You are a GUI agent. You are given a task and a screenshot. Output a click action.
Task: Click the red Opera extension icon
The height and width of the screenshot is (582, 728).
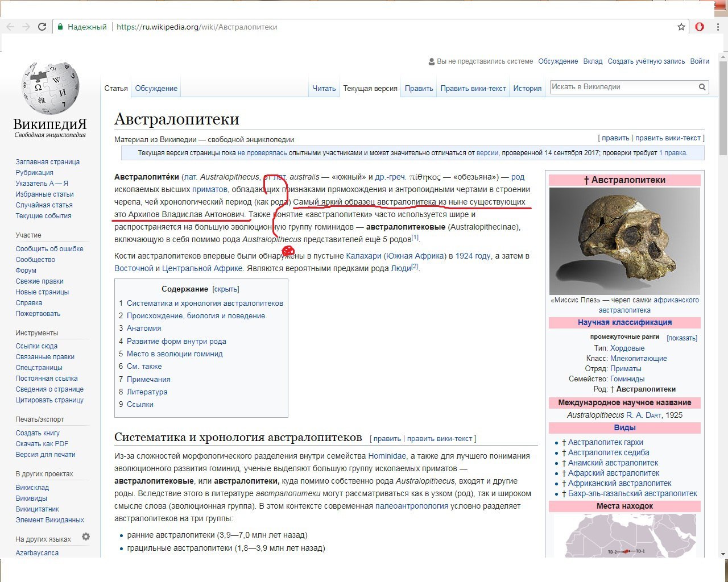point(700,27)
